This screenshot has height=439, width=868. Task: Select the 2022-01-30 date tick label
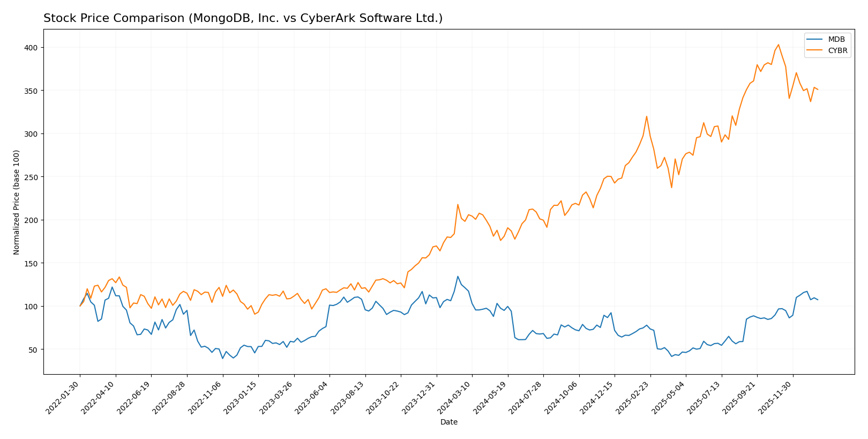(64, 397)
